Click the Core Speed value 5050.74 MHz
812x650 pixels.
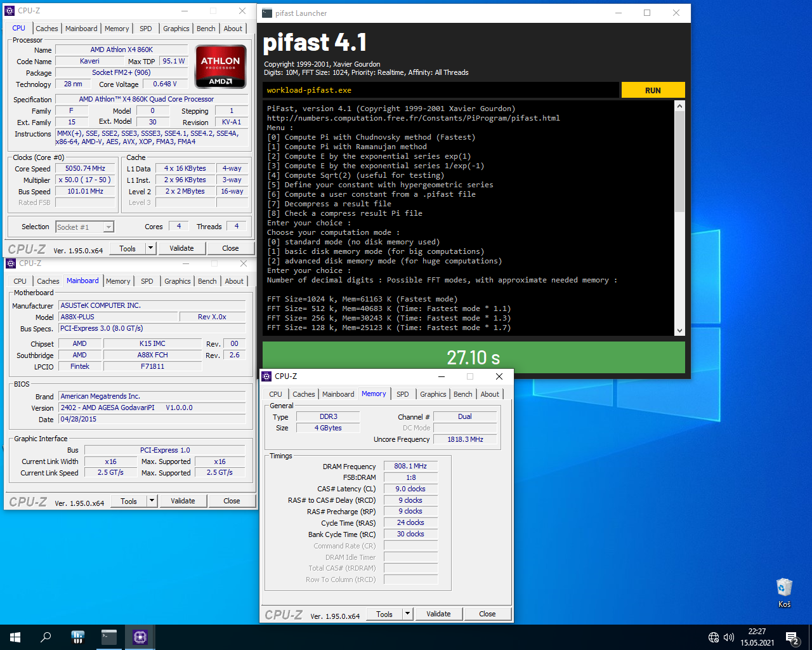pos(86,168)
